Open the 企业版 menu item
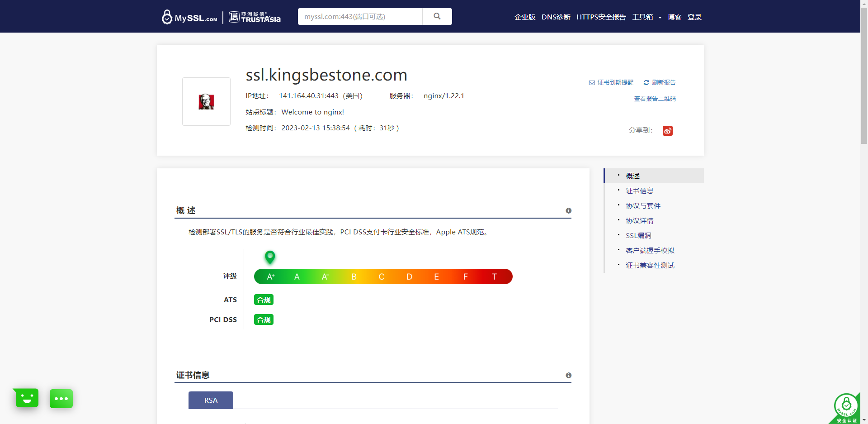 pyautogui.click(x=525, y=17)
